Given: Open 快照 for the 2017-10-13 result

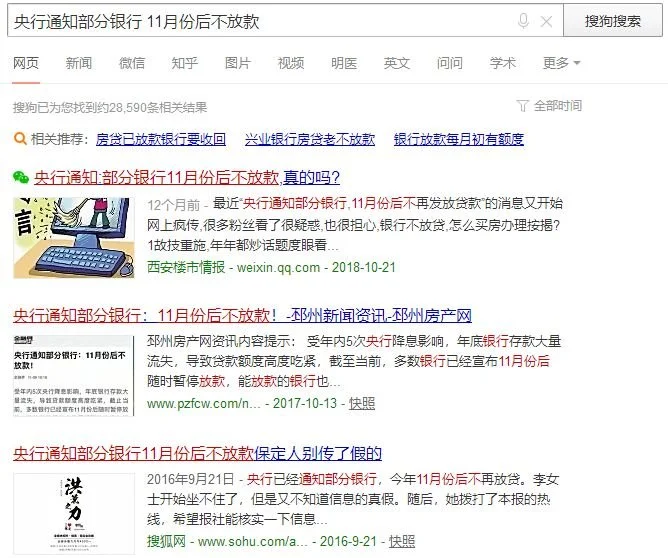Looking at the screenshot, I should (x=362, y=403).
